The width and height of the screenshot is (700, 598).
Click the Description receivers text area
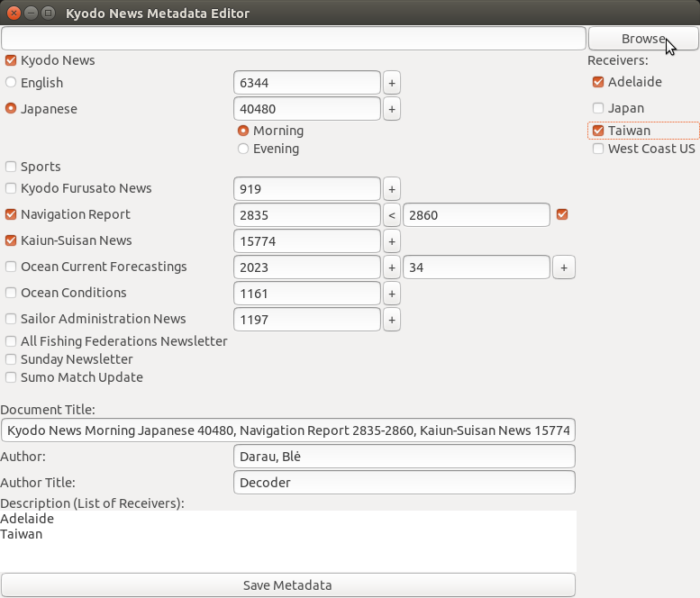tap(288, 541)
